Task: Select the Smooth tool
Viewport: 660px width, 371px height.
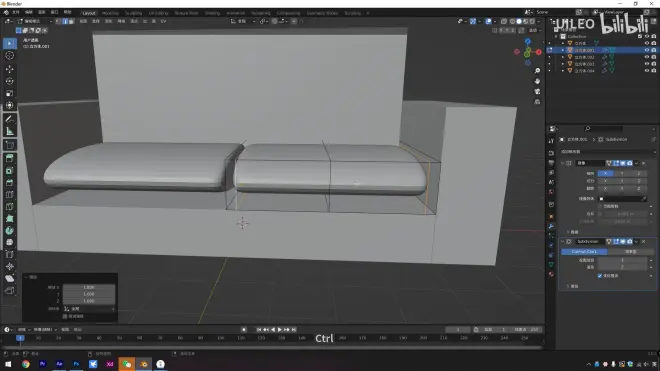Action: [x=10, y=242]
